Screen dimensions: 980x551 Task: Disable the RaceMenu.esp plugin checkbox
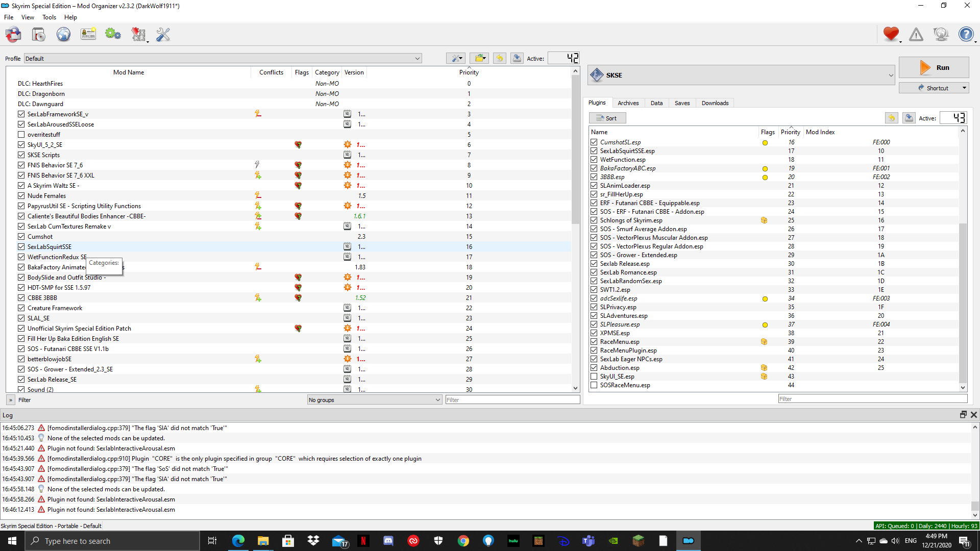[594, 342]
